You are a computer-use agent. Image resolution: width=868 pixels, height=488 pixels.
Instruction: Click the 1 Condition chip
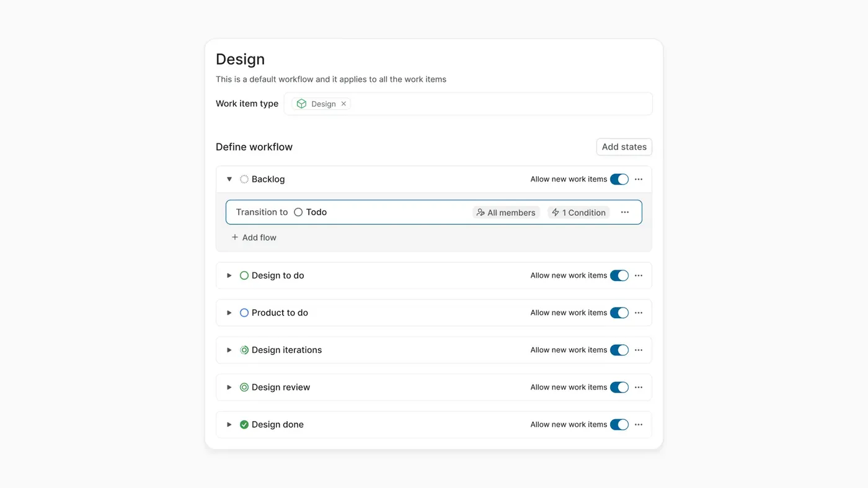(578, 212)
